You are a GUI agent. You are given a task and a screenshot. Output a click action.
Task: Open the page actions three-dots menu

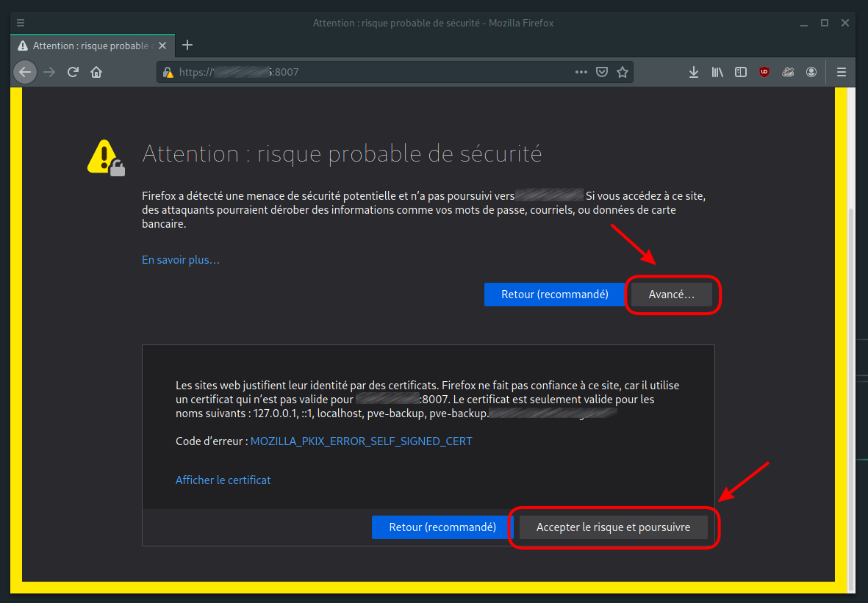tap(581, 71)
